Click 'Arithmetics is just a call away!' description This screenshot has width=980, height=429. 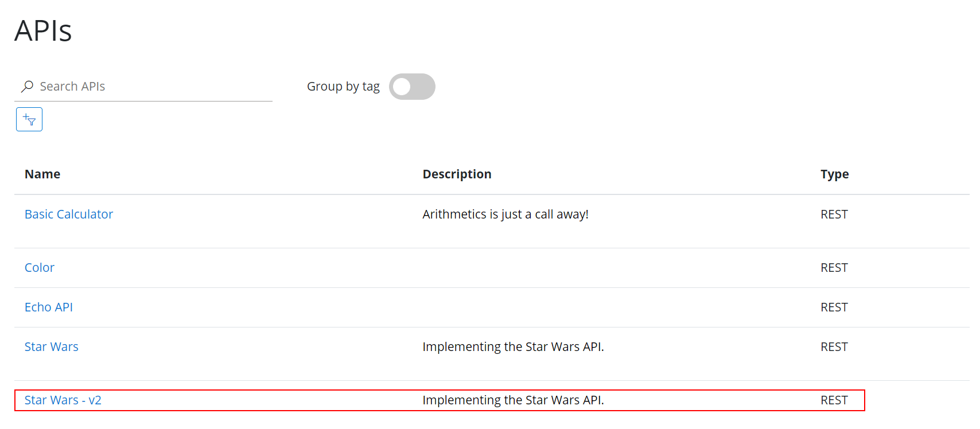(505, 214)
